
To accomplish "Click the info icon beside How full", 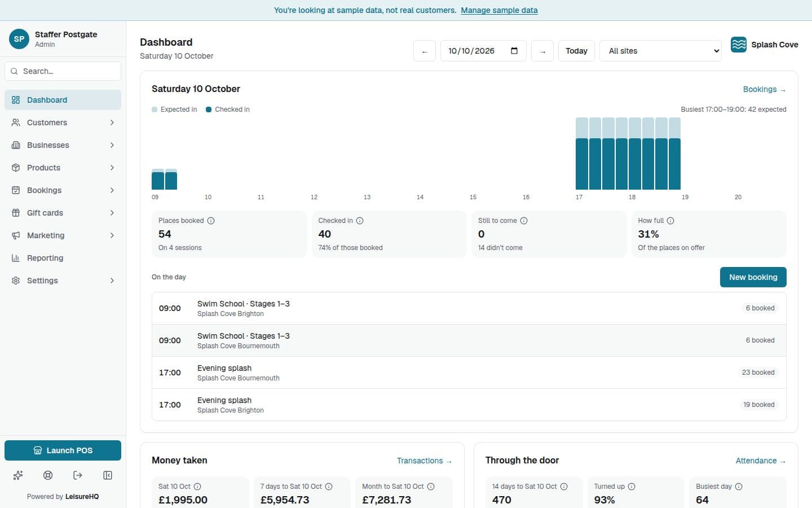I will click(x=670, y=221).
